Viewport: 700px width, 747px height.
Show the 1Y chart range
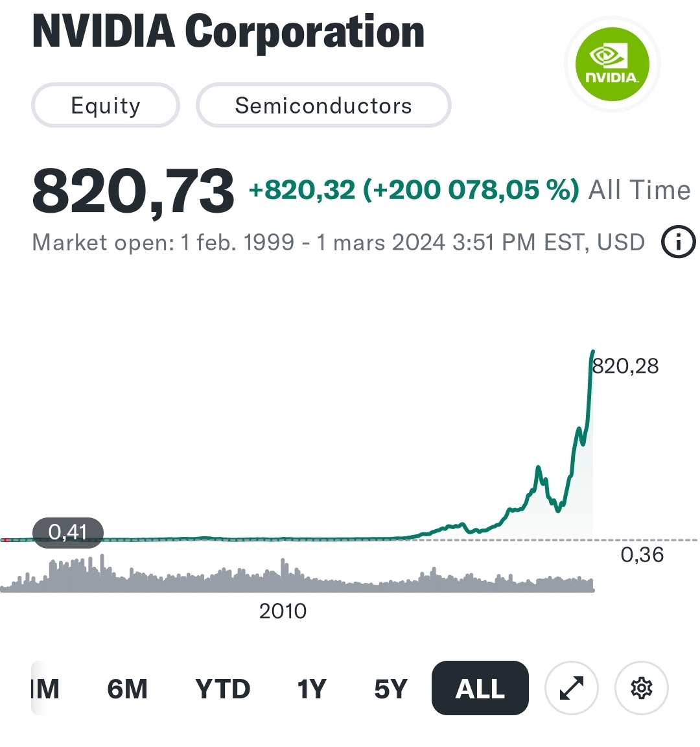pyautogui.click(x=312, y=689)
